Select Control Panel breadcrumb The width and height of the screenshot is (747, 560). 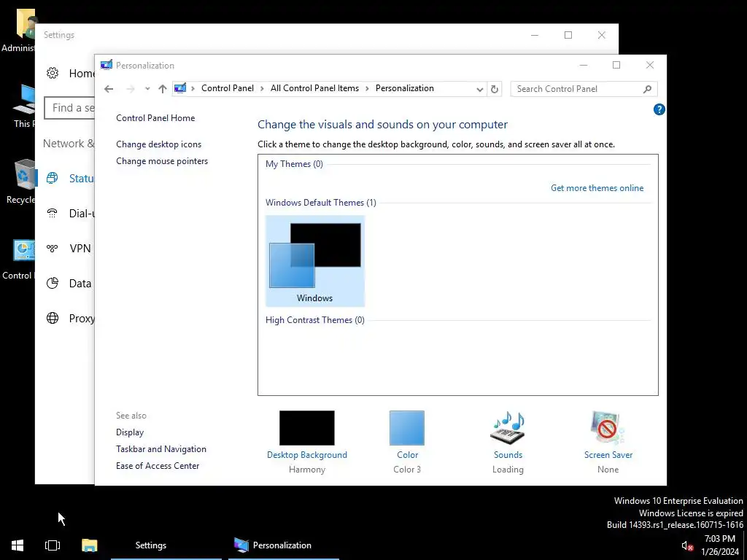point(228,88)
